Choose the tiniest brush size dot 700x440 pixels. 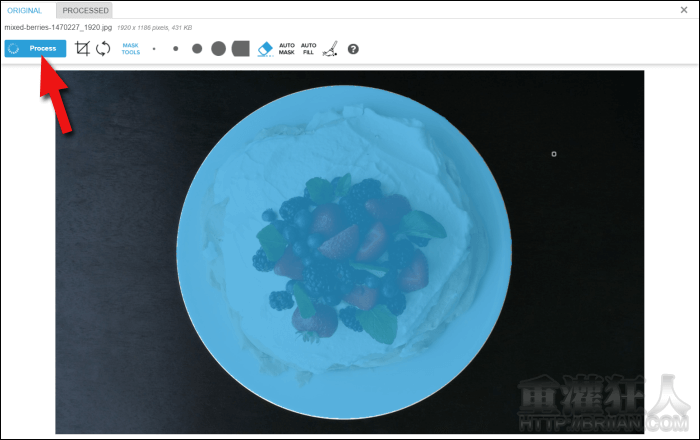coord(154,48)
